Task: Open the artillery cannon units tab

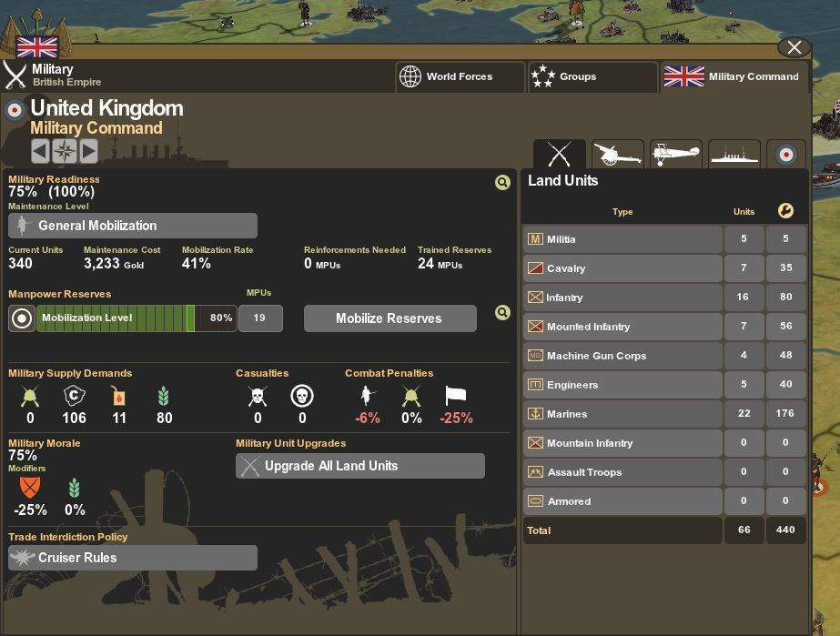Action: tap(618, 155)
